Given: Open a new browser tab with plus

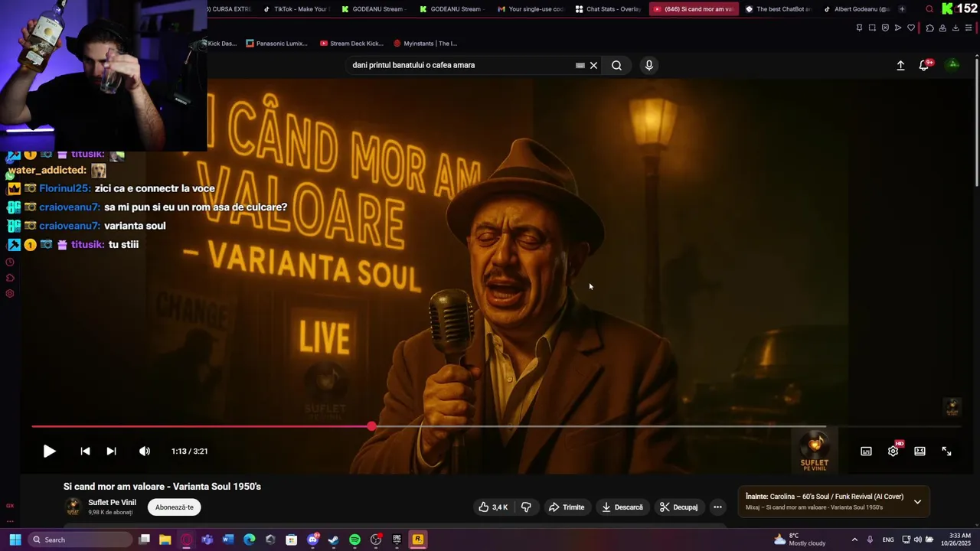Looking at the screenshot, I should 902,9.
